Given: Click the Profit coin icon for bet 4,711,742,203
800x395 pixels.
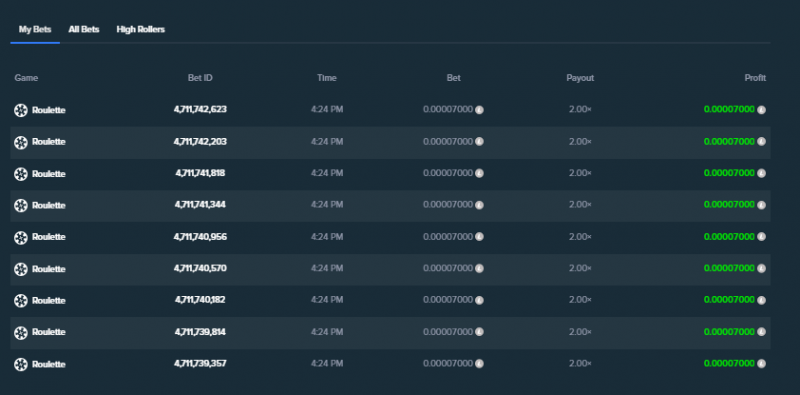Looking at the screenshot, I should click(x=761, y=141).
